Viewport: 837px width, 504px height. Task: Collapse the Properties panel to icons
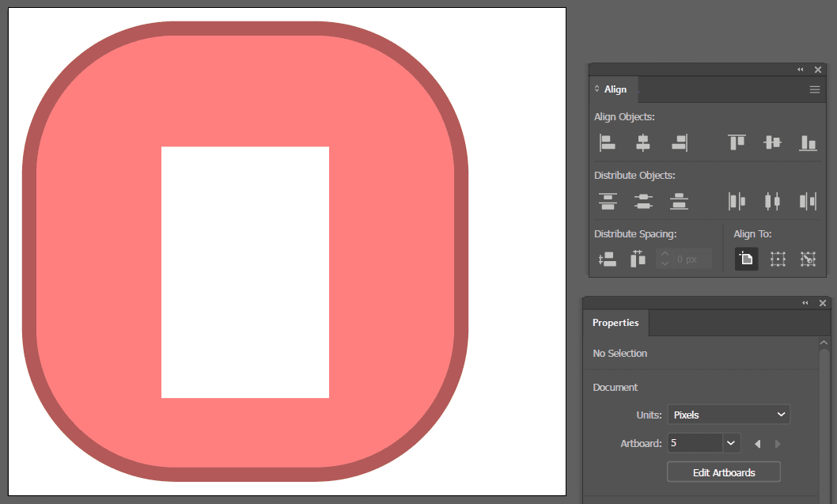coord(805,303)
